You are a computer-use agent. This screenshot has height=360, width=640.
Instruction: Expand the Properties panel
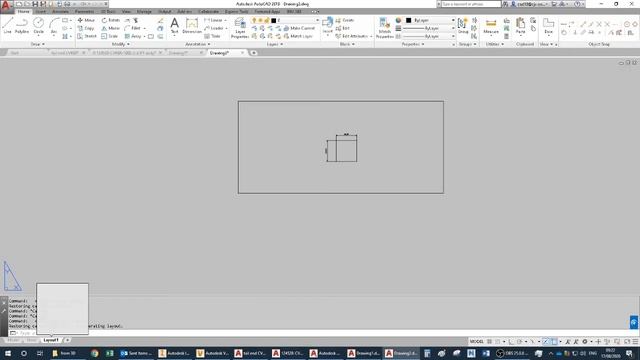413,44
